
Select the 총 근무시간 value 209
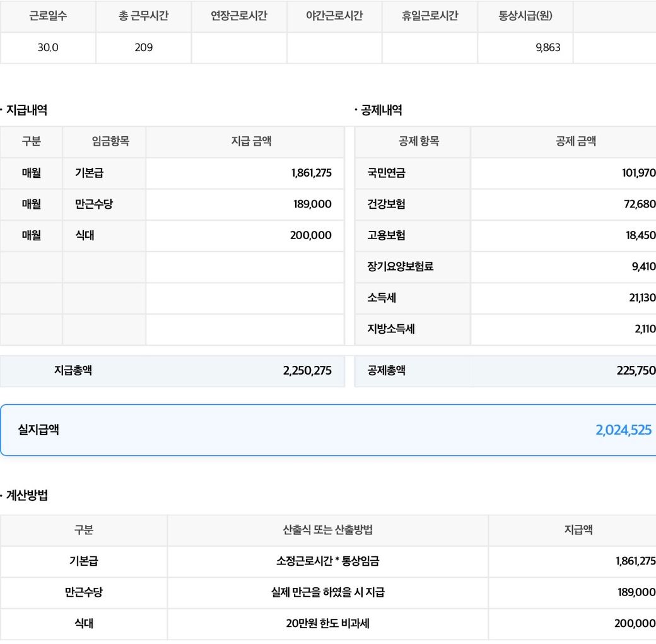tap(144, 48)
